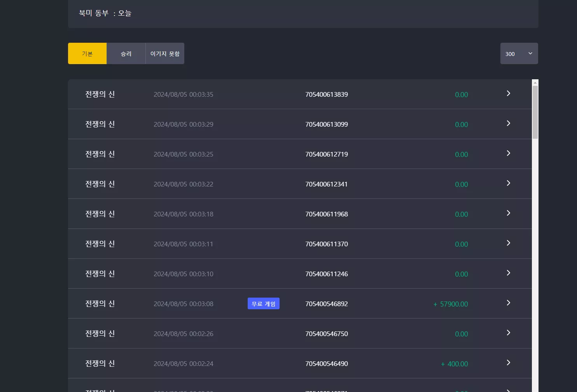Click transaction number 705400611246
577x392 pixels.
point(327,274)
